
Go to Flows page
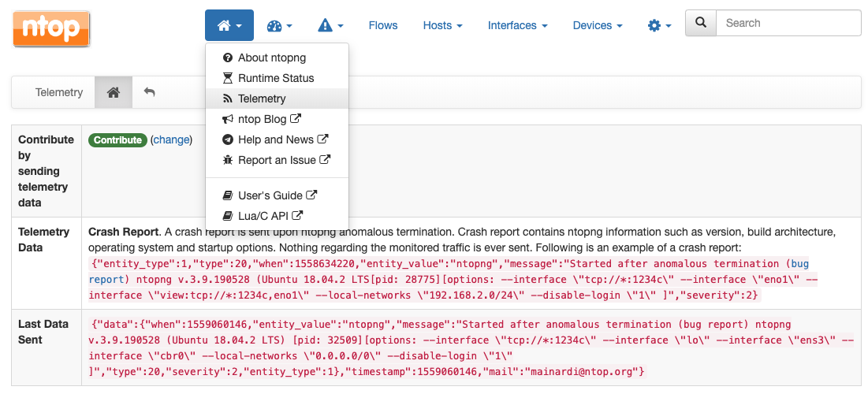[x=383, y=25]
